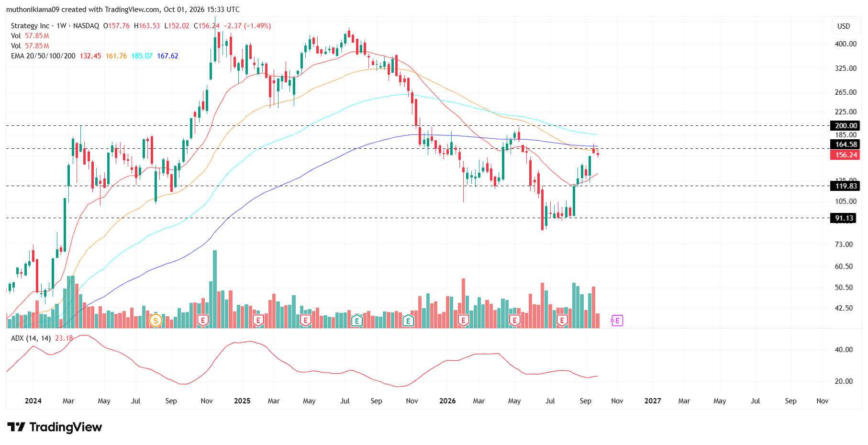The height and width of the screenshot is (445, 868).
Task: Click the green E earnings marker after Jul 2025
Action: [356, 321]
